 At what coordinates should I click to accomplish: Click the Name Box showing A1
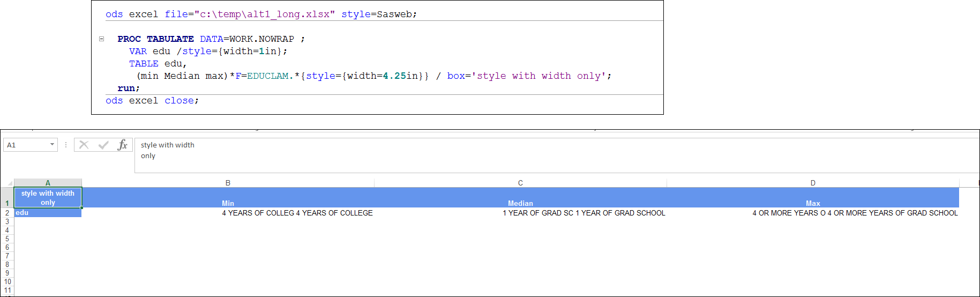pyautogui.click(x=26, y=145)
